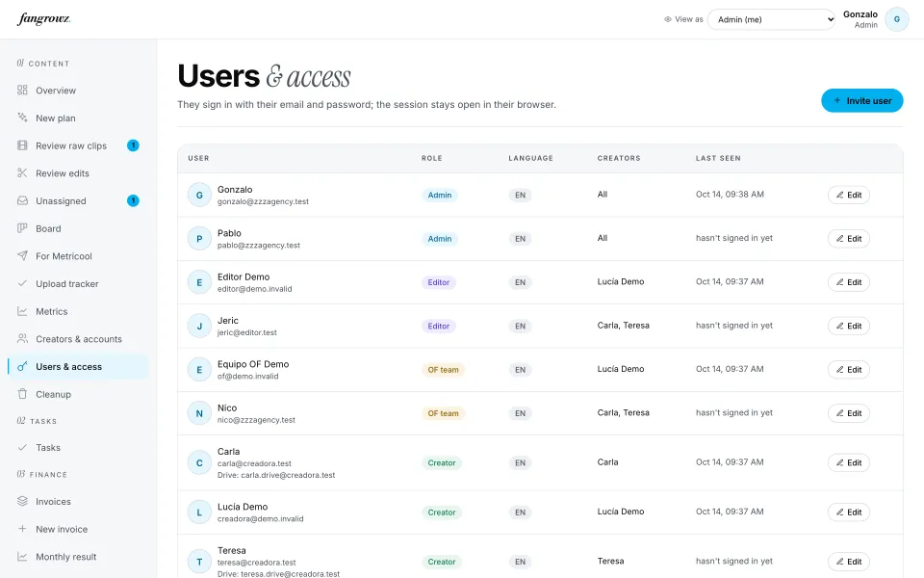This screenshot has height=578, width=924.
Task: Click the fangrowz logo
Action: (x=44, y=19)
